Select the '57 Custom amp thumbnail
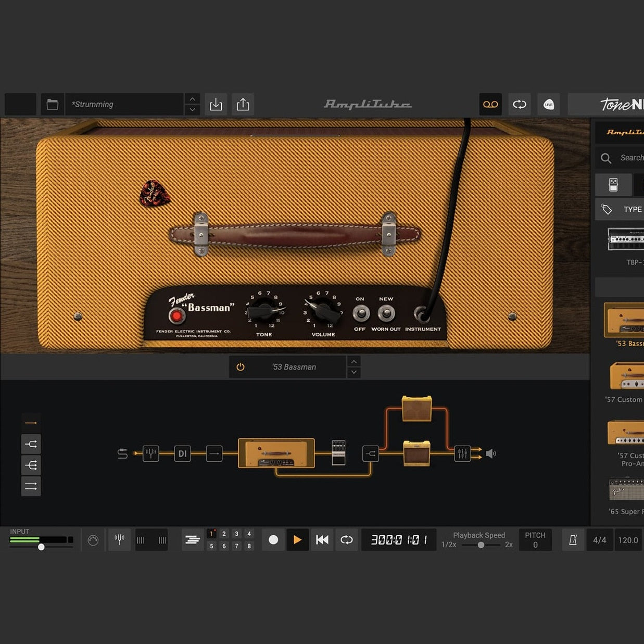 pyautogui.click(x=627, y=376)
